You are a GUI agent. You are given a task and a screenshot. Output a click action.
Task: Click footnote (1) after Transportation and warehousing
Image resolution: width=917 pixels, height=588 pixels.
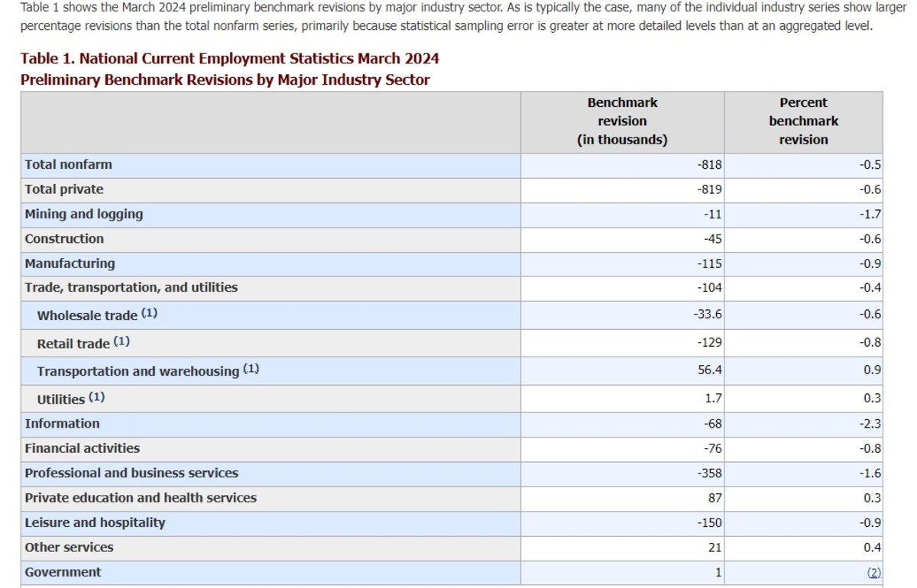[251, 370]
